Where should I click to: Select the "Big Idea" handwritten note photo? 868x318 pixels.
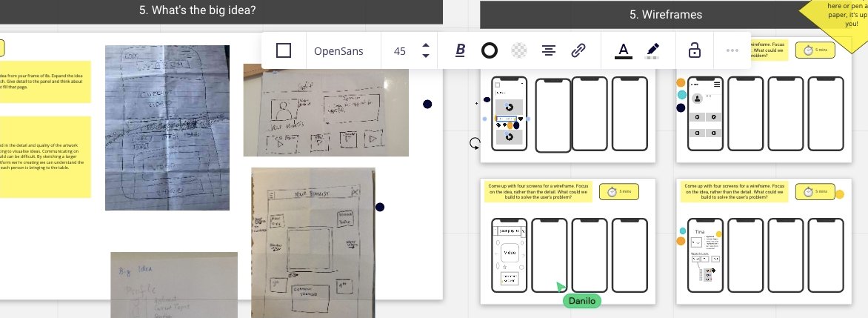[174, 285]
